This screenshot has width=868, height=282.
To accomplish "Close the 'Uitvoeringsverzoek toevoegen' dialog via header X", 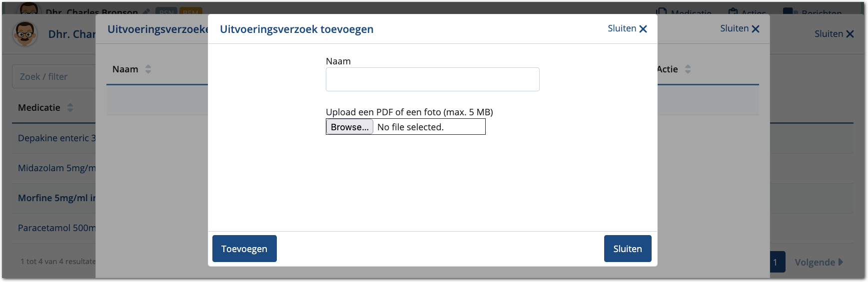I will point(643,29).
